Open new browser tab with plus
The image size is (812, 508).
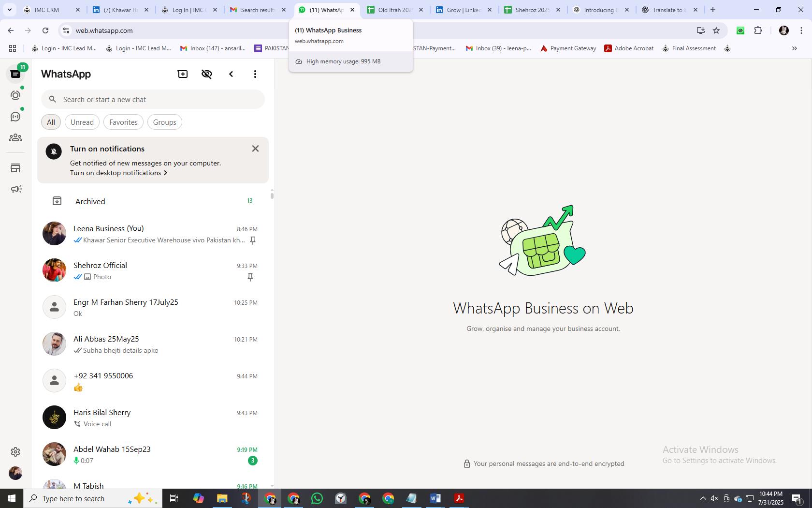coord(713,10)
